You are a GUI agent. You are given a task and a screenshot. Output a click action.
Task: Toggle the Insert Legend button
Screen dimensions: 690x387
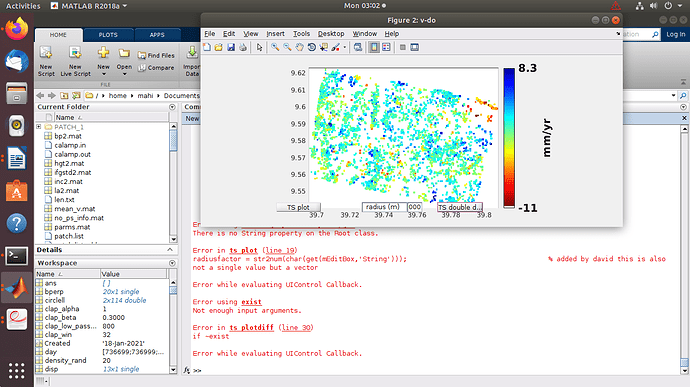pyautogui.click(x=386, y=47)
